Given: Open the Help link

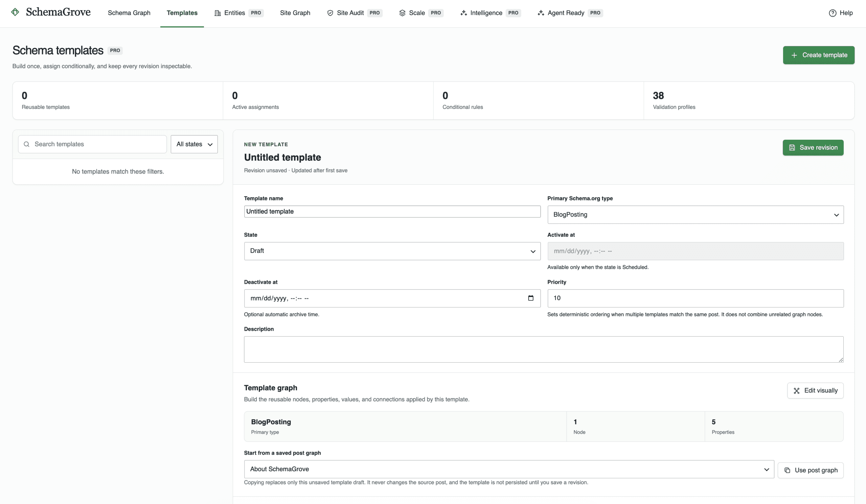Looking at the screenshot, I should click(841, 13).
